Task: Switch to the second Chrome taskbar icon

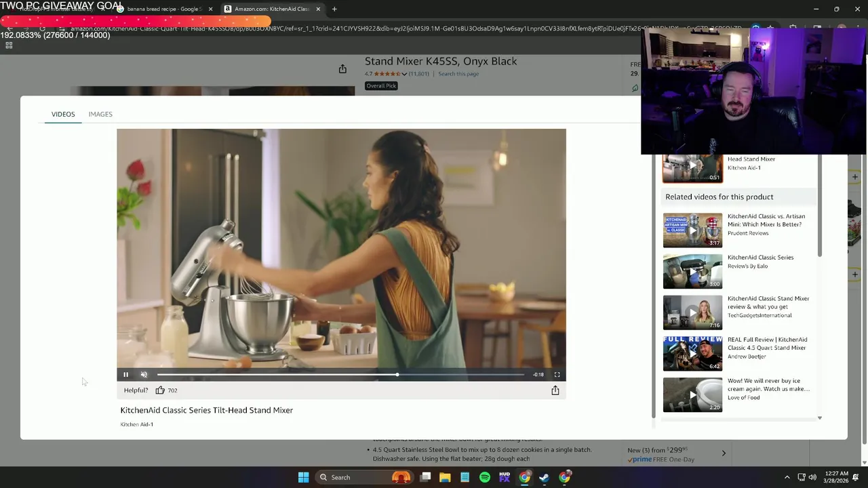Action: tap(564, 477)
